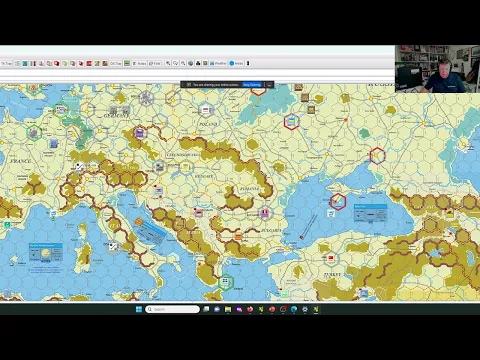Select the green hexagon naval unit near Athens
The image size is (480, 360).
tap(226, 282)
